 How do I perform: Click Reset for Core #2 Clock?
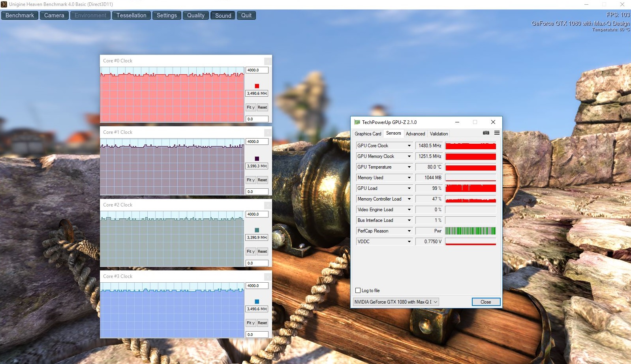click(263, 251)
